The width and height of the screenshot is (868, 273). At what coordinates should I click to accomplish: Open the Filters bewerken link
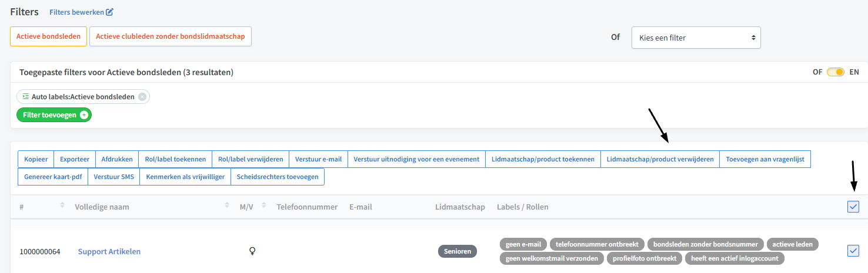(81, 12)
